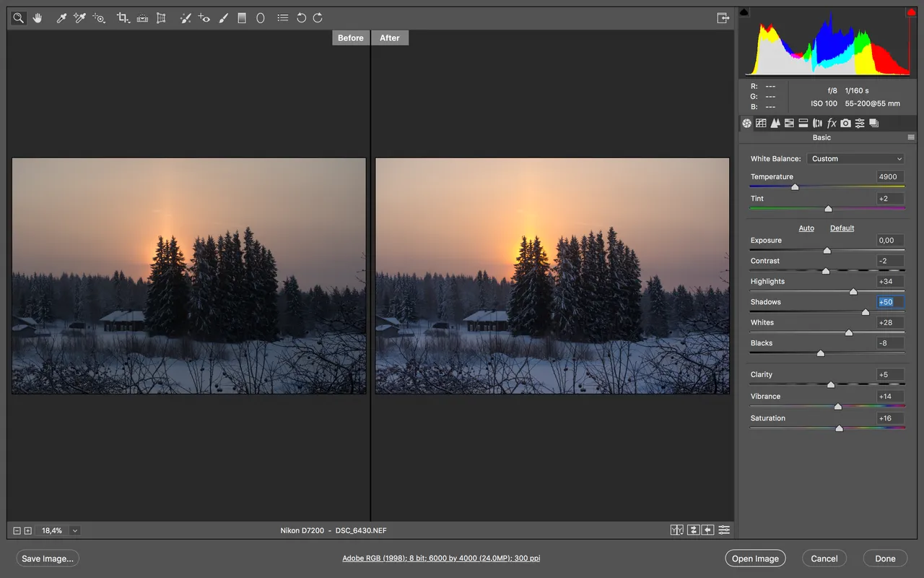The height and width of the screenshot is (578, 924).
Task: Click the Save Image button
Action: (x=47, y=558)
